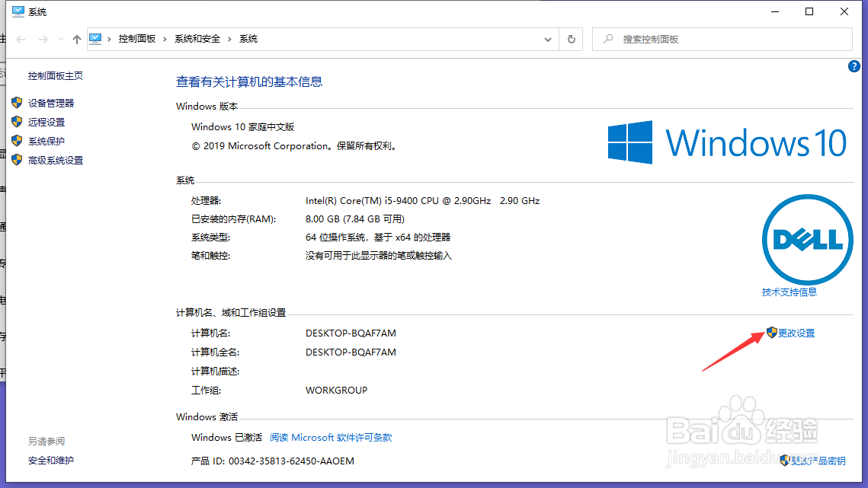Minimize the 系统 window

pos(775,11)
